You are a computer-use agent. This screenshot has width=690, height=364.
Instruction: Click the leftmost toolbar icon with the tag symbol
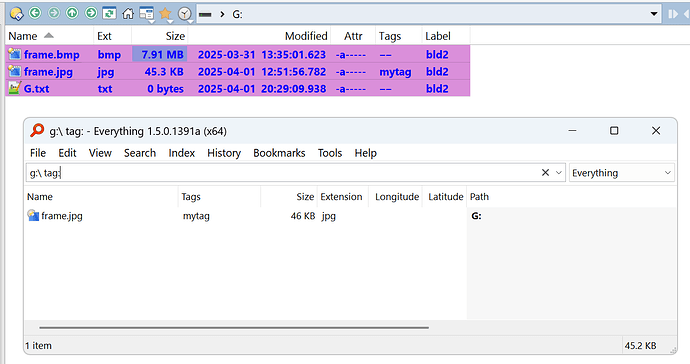click(x=16, y=14)
